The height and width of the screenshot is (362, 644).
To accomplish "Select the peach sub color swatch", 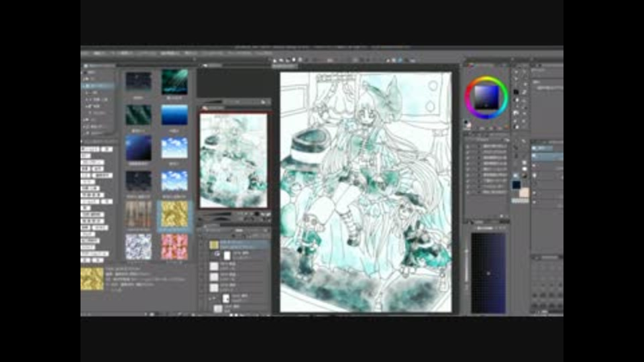I will pyautogui.click(x=524, y=192).
